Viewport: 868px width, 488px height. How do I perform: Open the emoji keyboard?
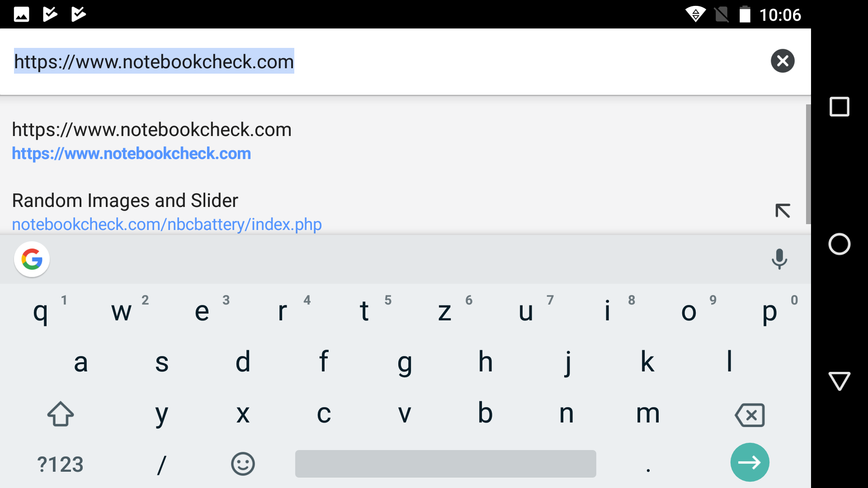tap(243, 464)
